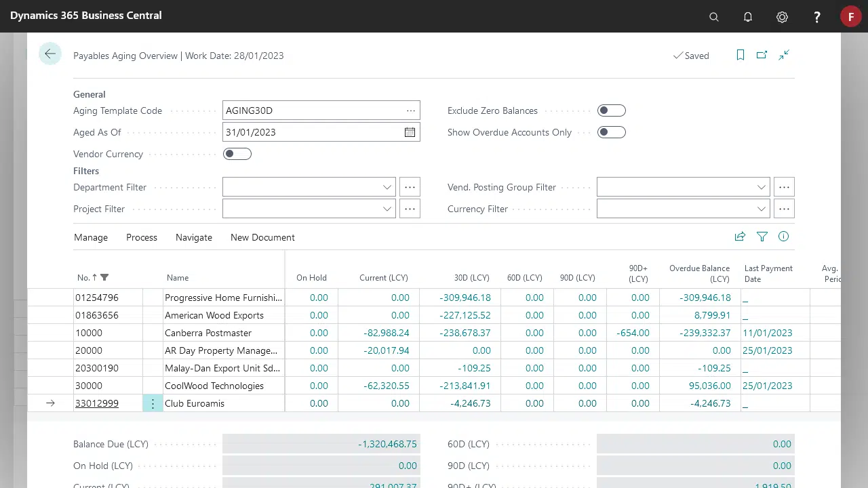Image resolution: width=868 pixels, height=488 pixels.
Task: Click the back arrow button
Action: pos(50,54)
